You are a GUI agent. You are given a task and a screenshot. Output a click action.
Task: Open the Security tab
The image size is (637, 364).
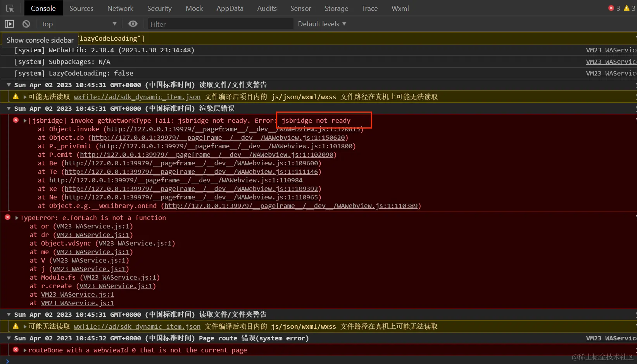(159, 8)
